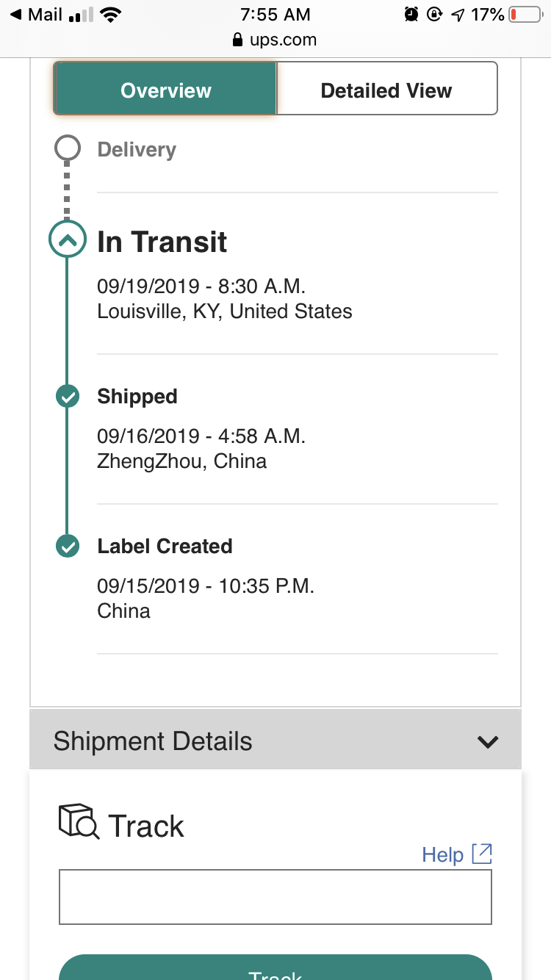Switch to the Detailed View tab
This screenshot has width=551, height=980.
click(387, 89)
